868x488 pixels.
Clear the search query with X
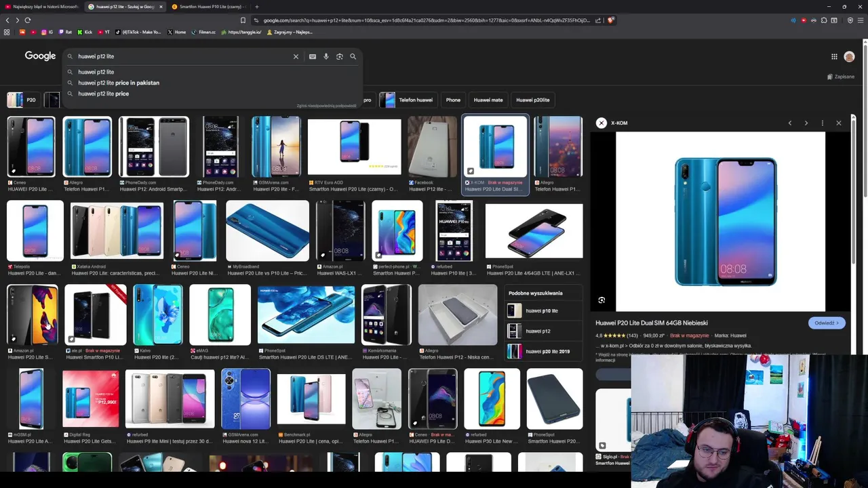pos(296,56)
